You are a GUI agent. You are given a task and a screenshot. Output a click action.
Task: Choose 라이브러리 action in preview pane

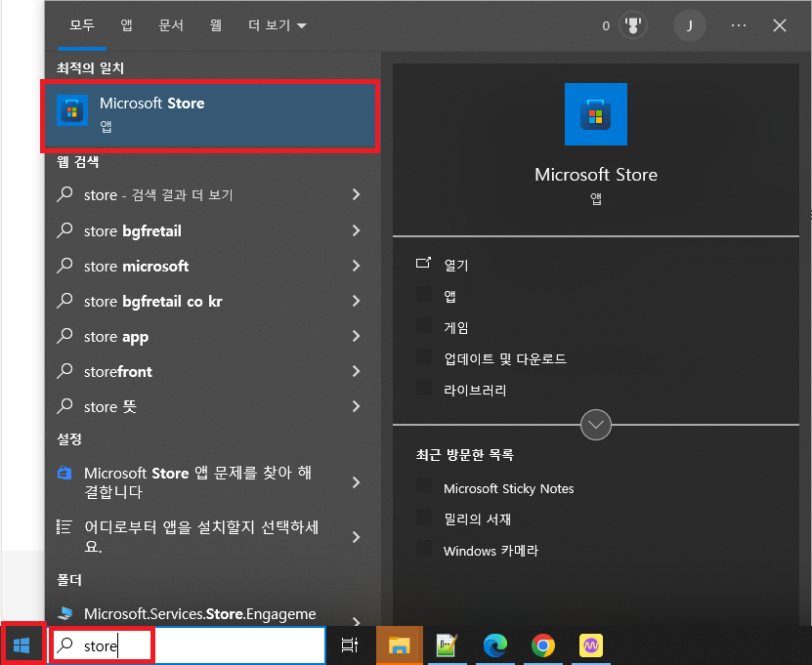(475, 390)
